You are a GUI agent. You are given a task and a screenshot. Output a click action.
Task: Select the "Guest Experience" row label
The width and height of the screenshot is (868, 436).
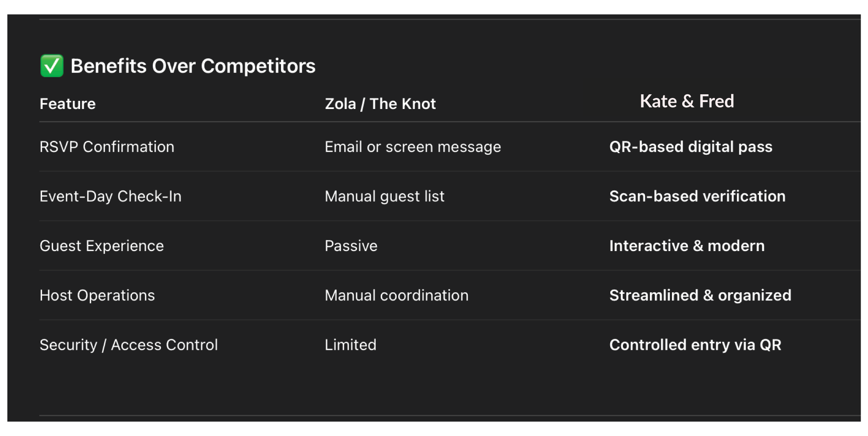coord(102,246)
